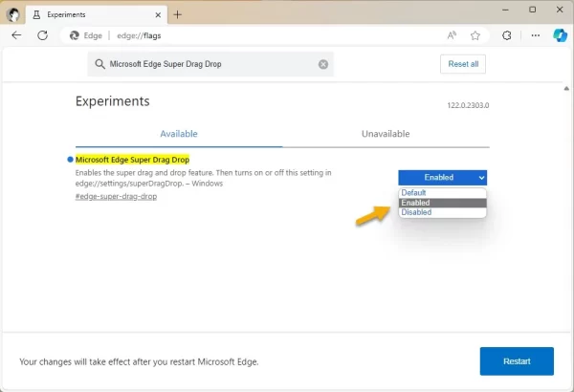This screenshot has height=392, width=574.
Task: Choose Disabled from the dropdown list
Action: pyautogui.click(x=443, y=212)
